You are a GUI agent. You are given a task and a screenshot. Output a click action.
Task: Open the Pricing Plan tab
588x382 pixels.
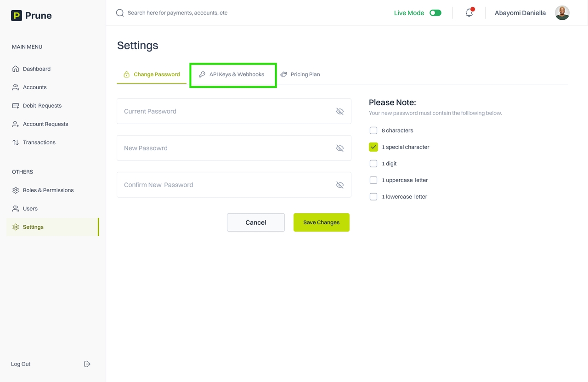tap(300, 74)
